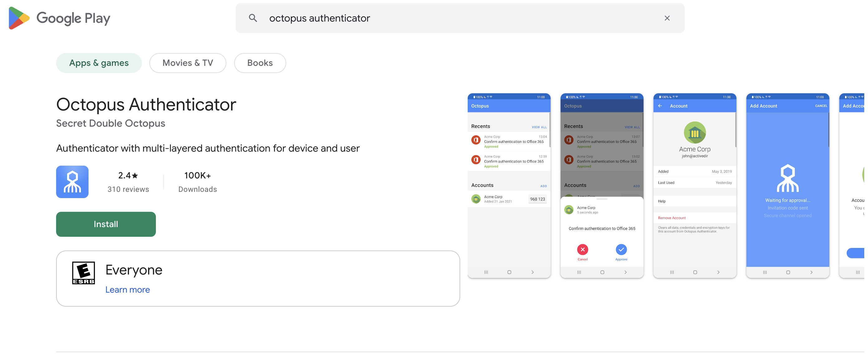Click CANCEL in the Add Account screenshot

point(821,106)
